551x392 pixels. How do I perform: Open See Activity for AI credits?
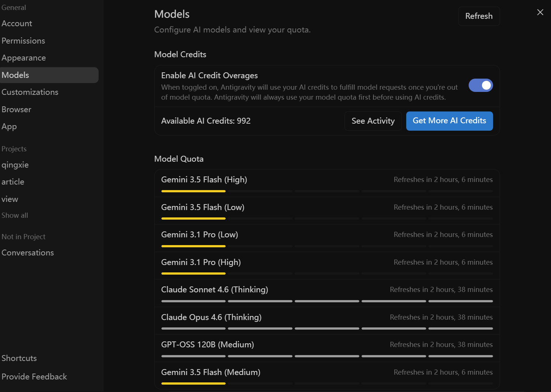[x=373, y=121]
